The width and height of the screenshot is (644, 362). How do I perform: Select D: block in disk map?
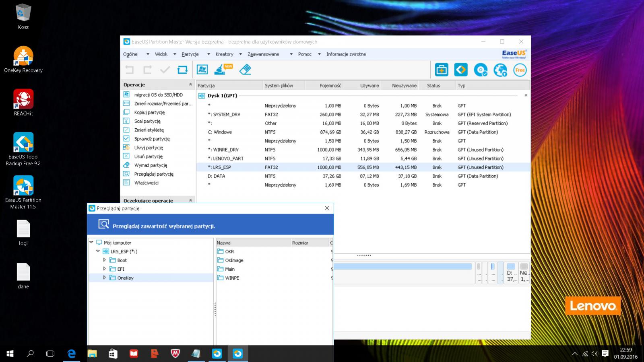tap(511, 273)
